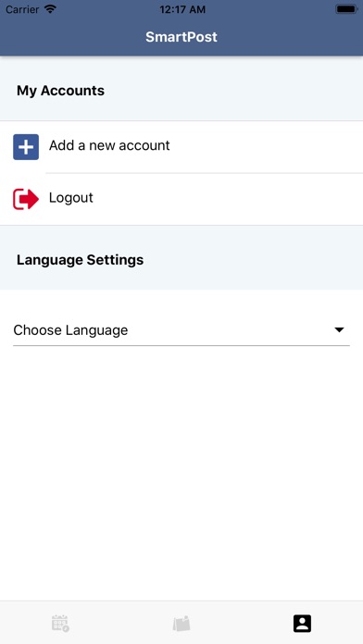363x644 pixels.
Task: Tap the Carrier label in status bar
Action: pos(22,9)
